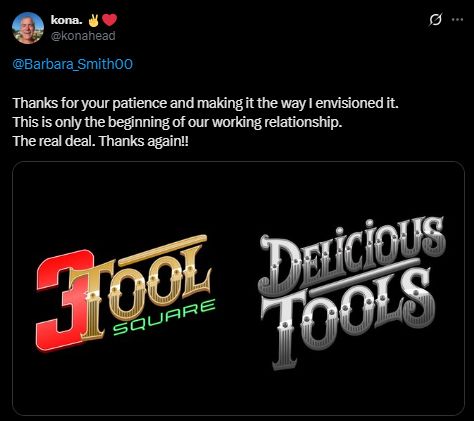Open the three-dot more options menu
474x421 pixels.
[x=457, y=20]
